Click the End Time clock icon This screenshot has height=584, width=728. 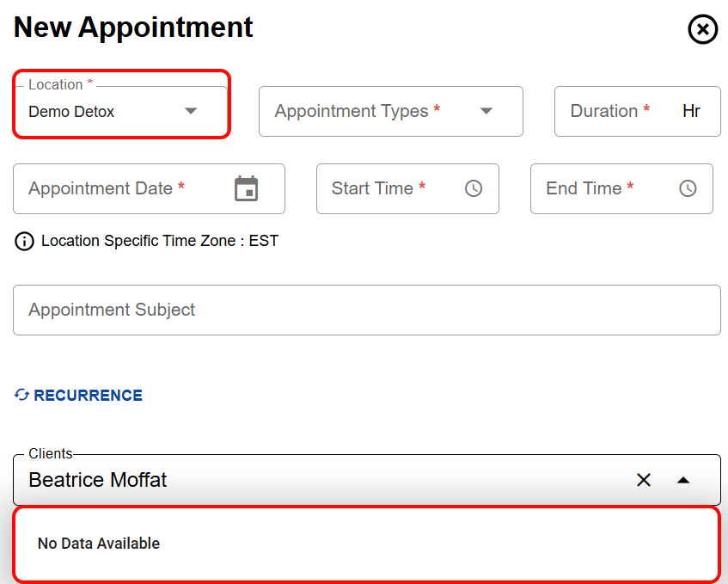(688, 188)
